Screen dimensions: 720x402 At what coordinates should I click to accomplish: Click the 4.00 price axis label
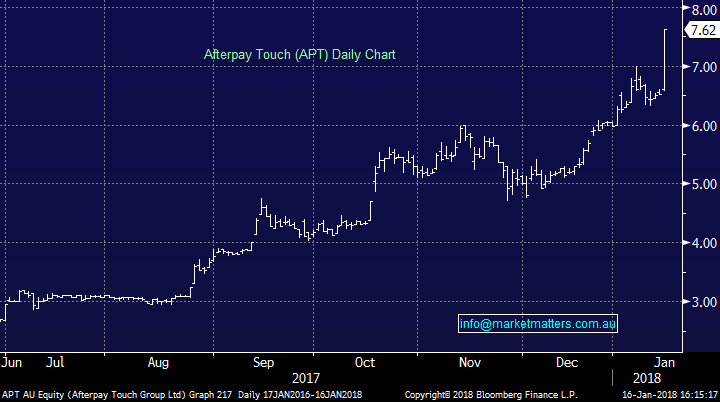pos(704,243)
